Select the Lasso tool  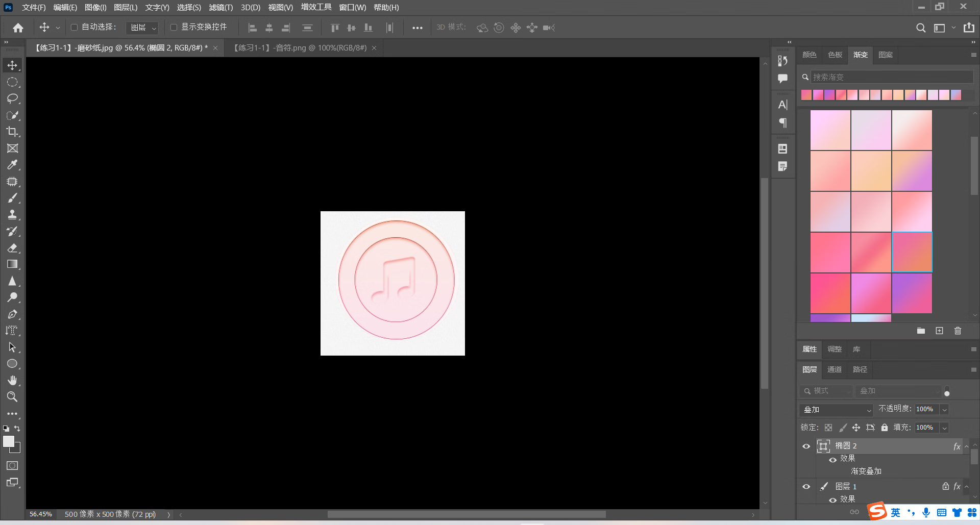coord(12,98)
